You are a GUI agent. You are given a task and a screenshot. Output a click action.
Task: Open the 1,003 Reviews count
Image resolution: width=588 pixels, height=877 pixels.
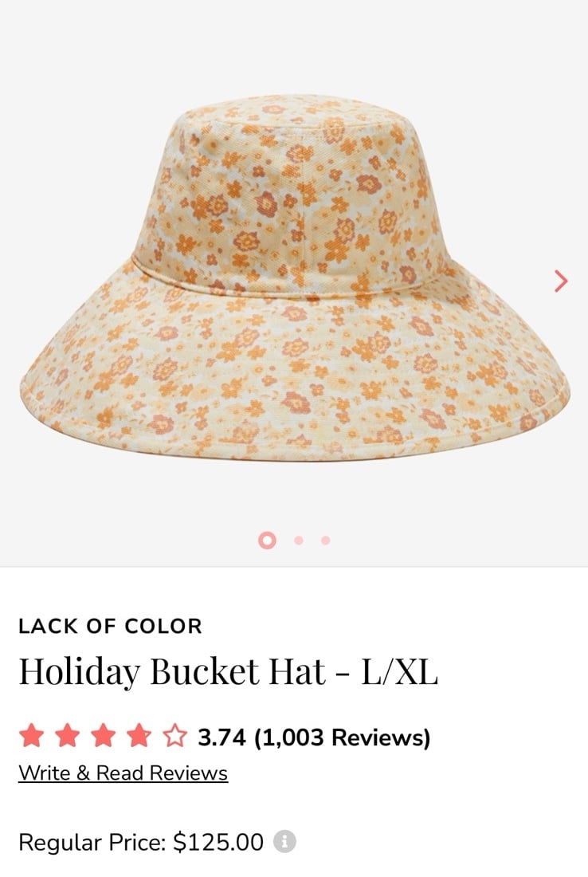point(343,737)
